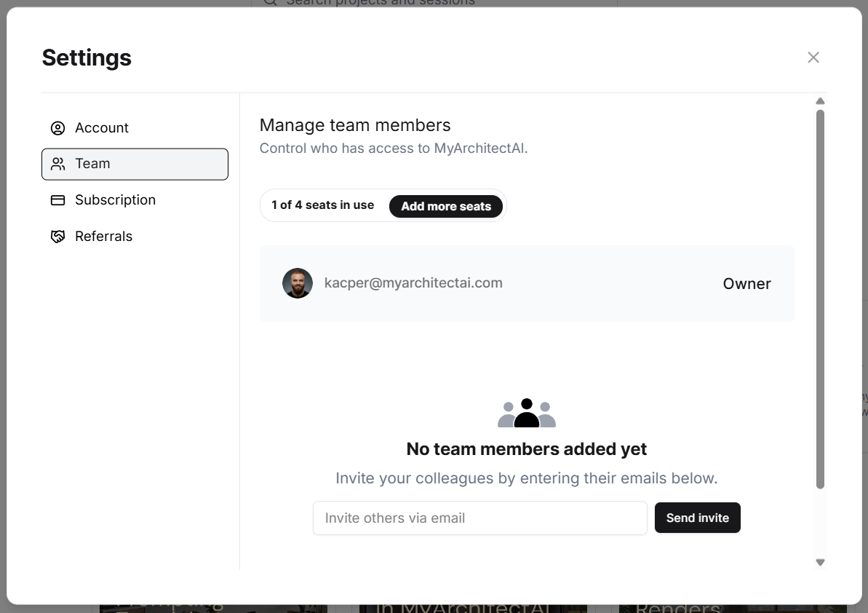
Task: Click the Owner role label
Action: 746,283
